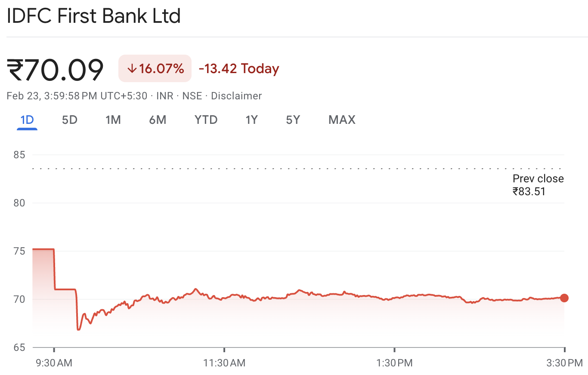Image resolution: width=588 pixels, height=375 pixels.
Task: Click the -13.42 Today change text
Action: click(x=239, y=68)
